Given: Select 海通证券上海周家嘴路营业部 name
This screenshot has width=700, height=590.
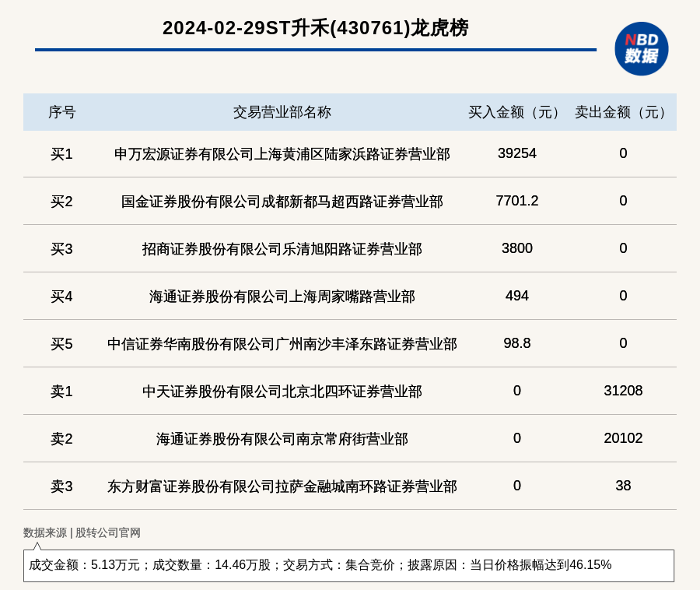Looking at the screenshot, I should click(x=282, y=297).
